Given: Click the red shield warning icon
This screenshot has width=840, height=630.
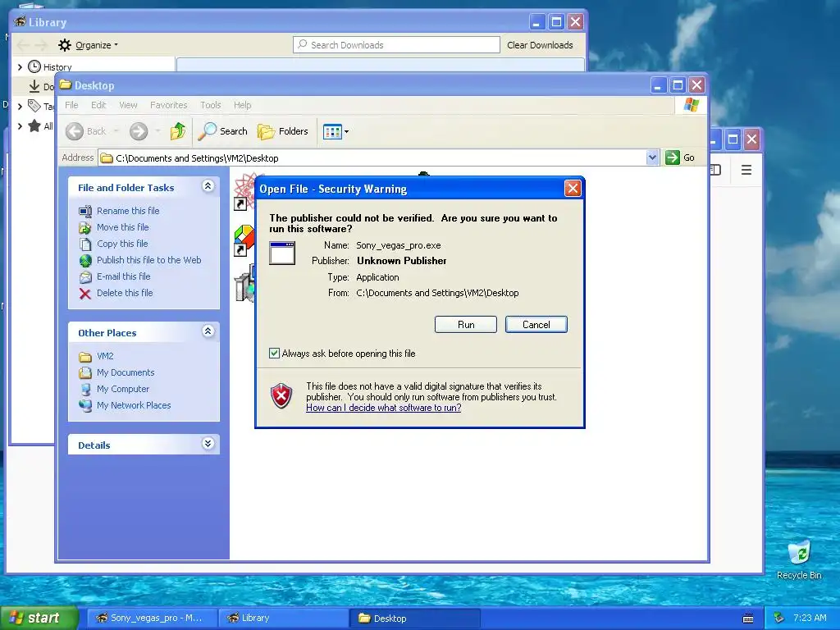Looking at the screenshot, I should [281, 396].
